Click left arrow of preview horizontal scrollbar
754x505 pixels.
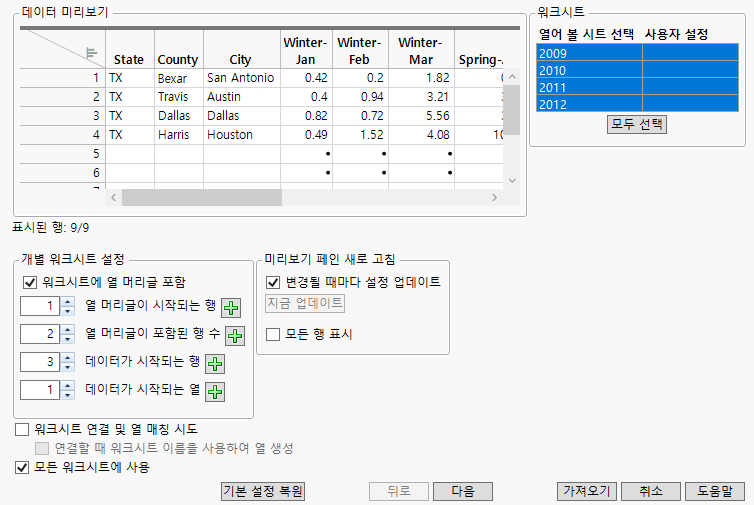113,198
